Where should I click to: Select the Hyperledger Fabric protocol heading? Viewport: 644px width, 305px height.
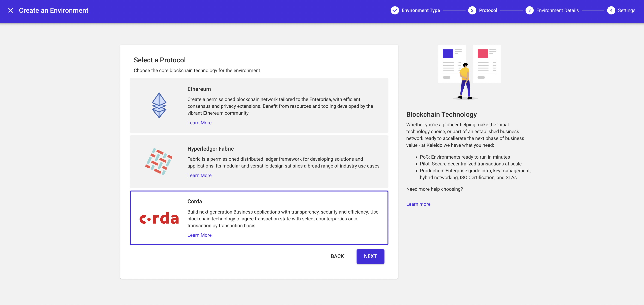pos(211,149)
